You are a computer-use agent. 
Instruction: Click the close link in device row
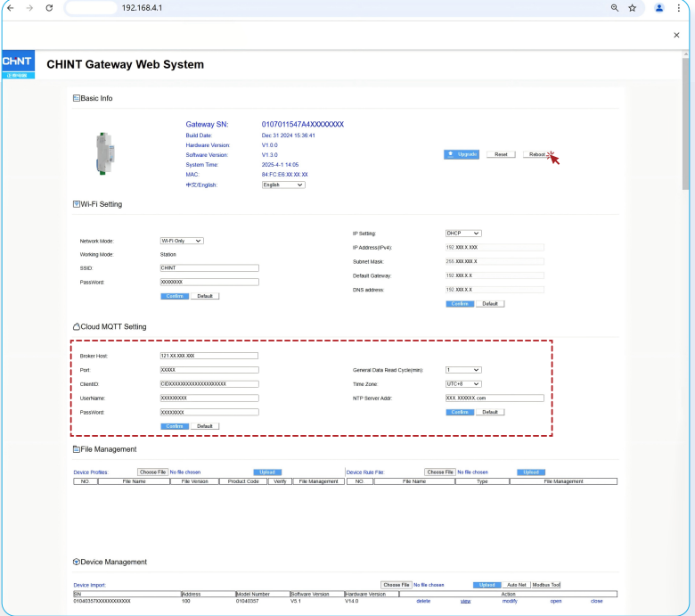[x=597, y=601]
